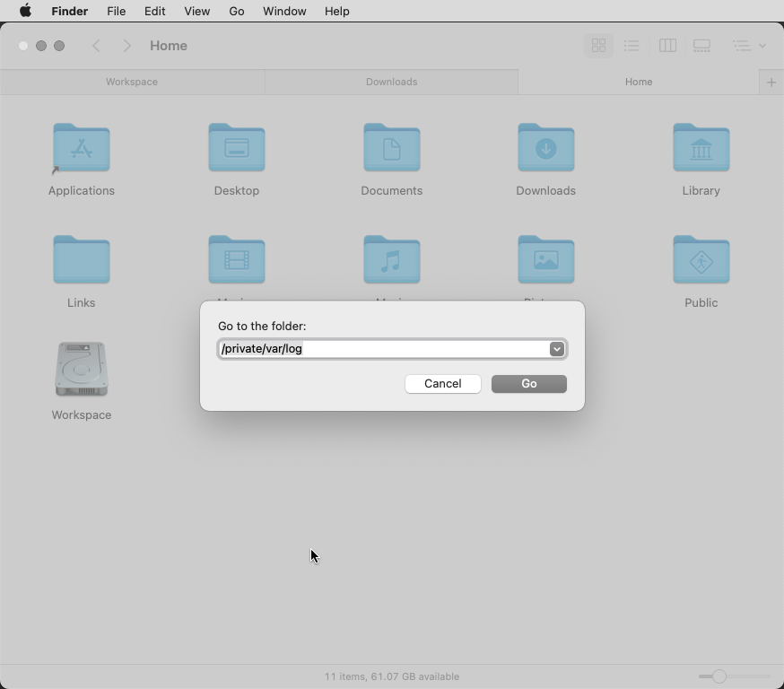This screenshot has width=784, height=689.
Task: Expand recent folders dropdown in path field
Action: click(x=556, y=349)
